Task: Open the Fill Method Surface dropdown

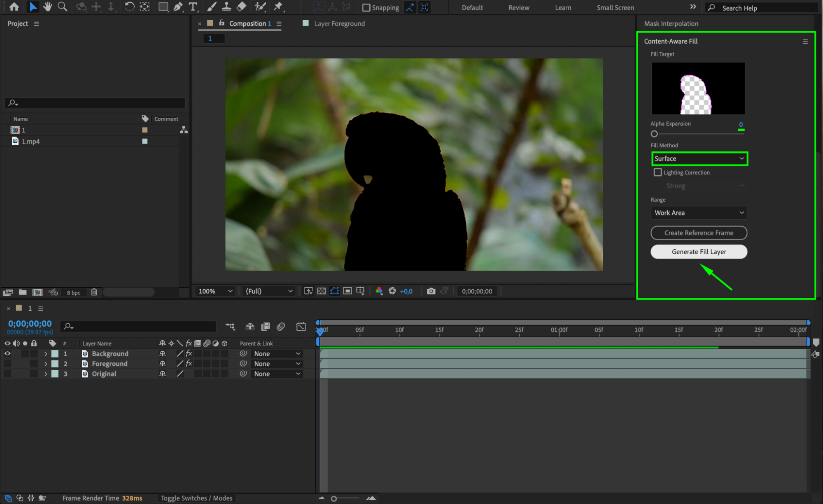Action: click(x=699, y=159)
